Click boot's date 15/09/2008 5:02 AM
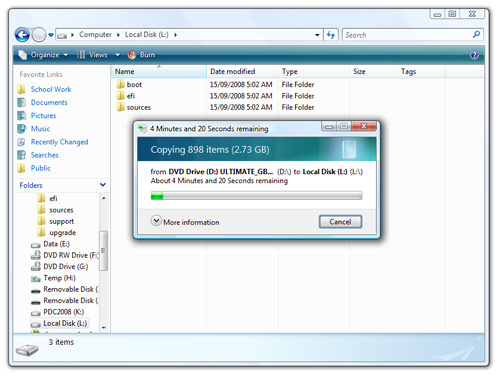This screenshot has height=377, width=500. tap(241, 85)
